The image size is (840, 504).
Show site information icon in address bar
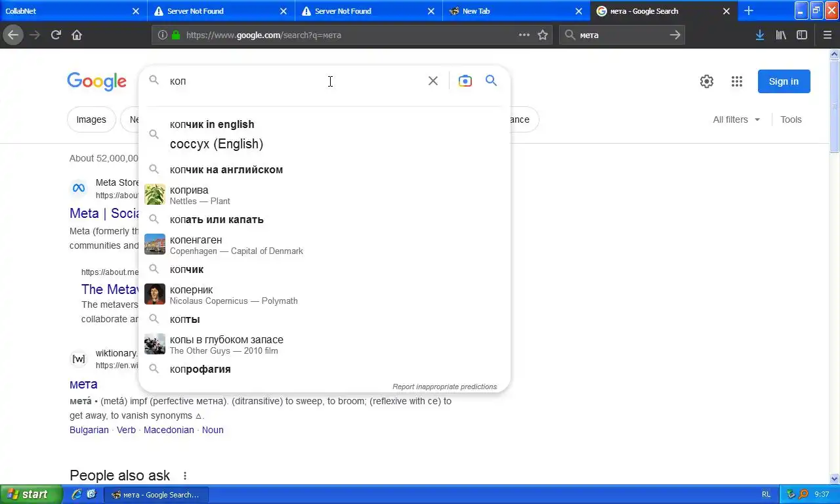[x=163, y=35]
